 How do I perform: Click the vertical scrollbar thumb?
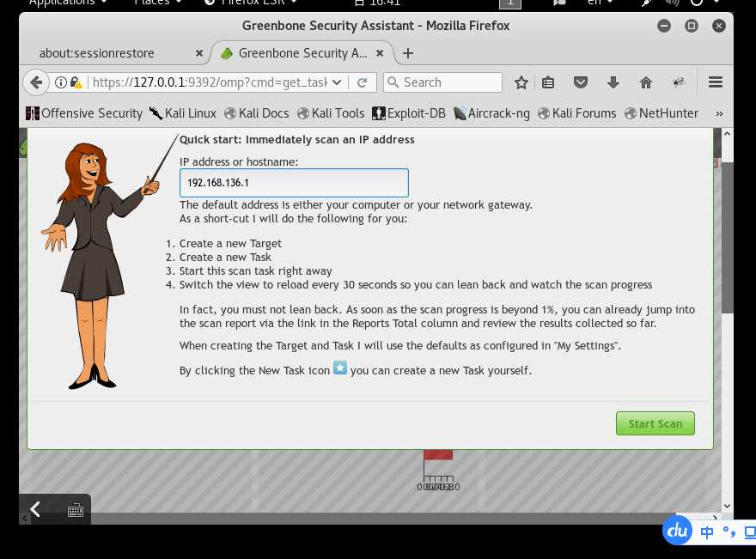click(727, 238)
